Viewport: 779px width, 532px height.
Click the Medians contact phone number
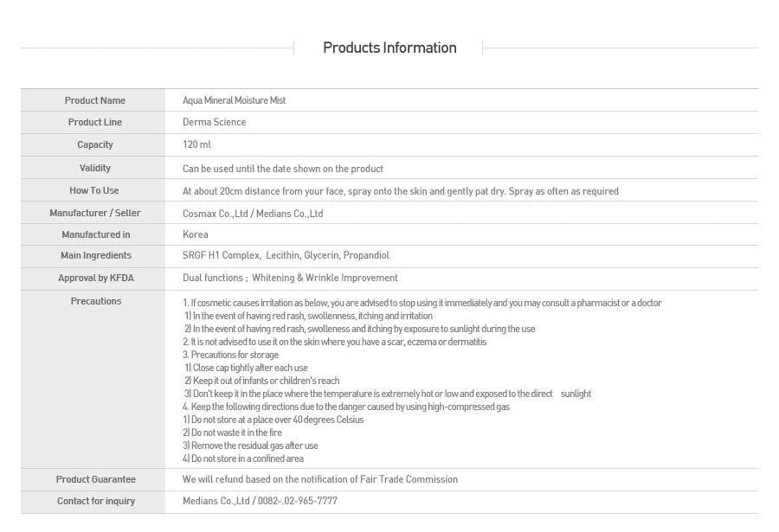click(x=260, y=501)
